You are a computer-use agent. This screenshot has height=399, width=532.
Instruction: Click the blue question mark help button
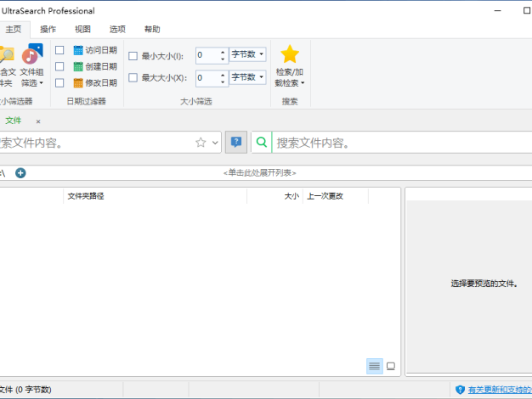pos(236,142)
